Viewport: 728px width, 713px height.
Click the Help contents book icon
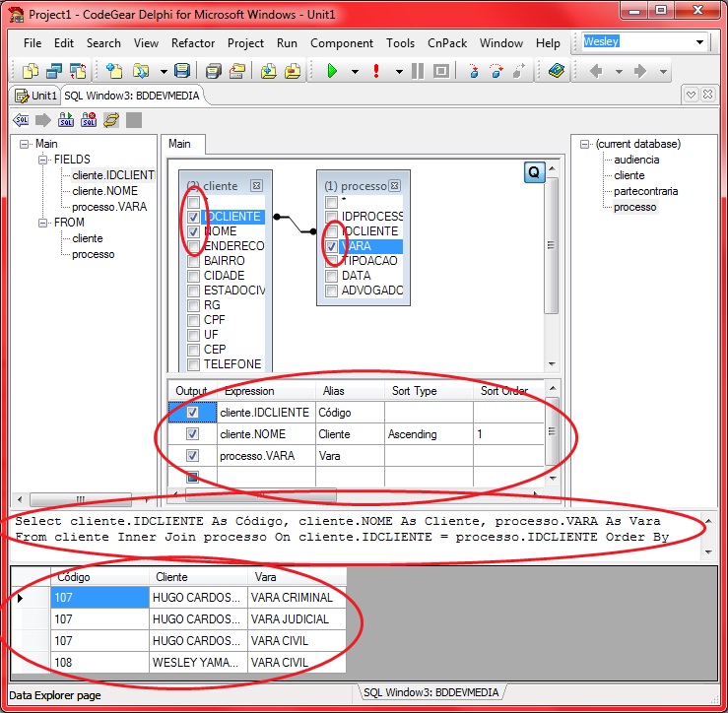pyautogui.click(x=557, y=71)
